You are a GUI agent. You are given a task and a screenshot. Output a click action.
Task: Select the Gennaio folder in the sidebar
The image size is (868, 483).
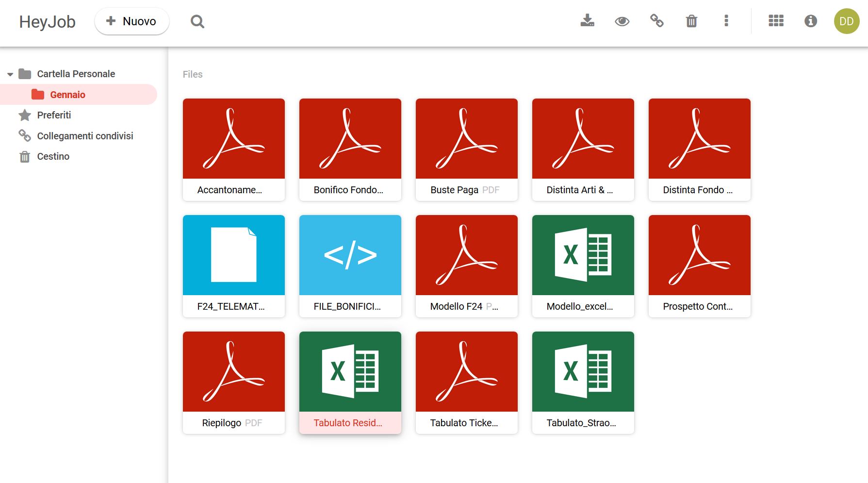(79, 95)
